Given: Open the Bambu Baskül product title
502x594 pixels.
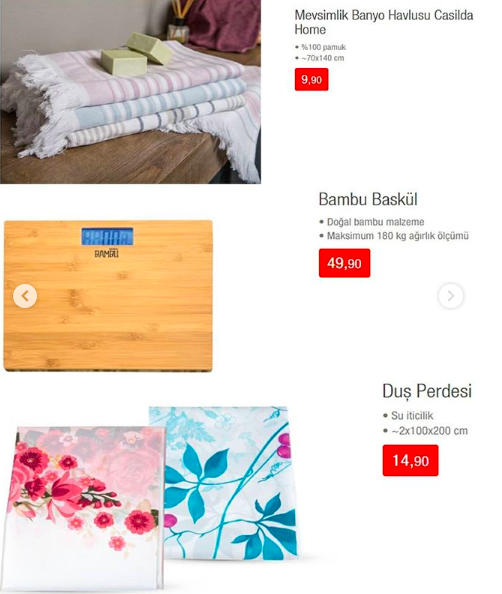Looking at the screenshot, I should click(x=368, y=199).
